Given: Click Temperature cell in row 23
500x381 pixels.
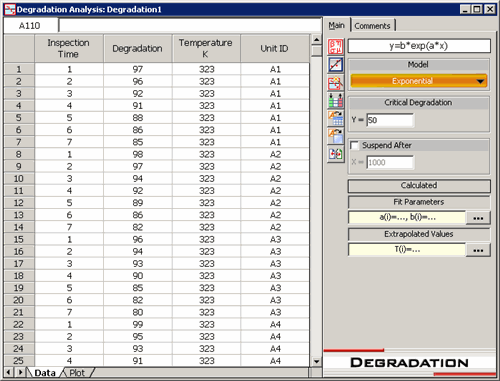Looking at the screenshot, I should point(206,337).
